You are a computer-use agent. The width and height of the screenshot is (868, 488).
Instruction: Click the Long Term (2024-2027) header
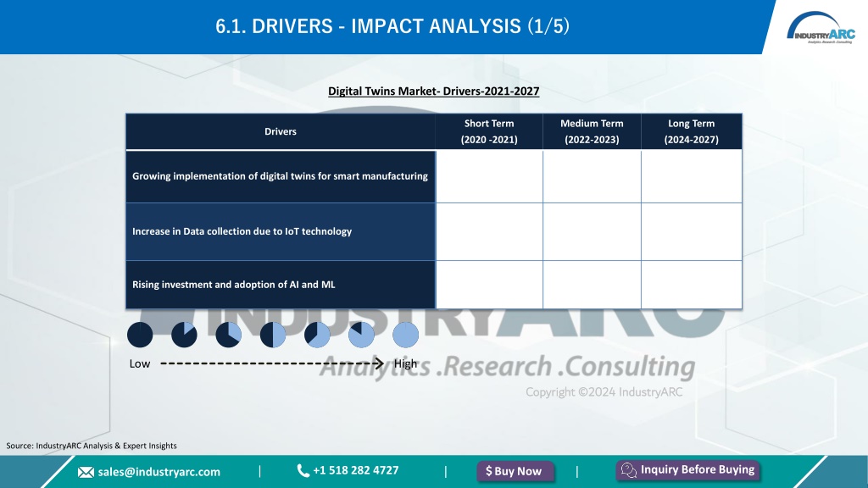(692, 131)
